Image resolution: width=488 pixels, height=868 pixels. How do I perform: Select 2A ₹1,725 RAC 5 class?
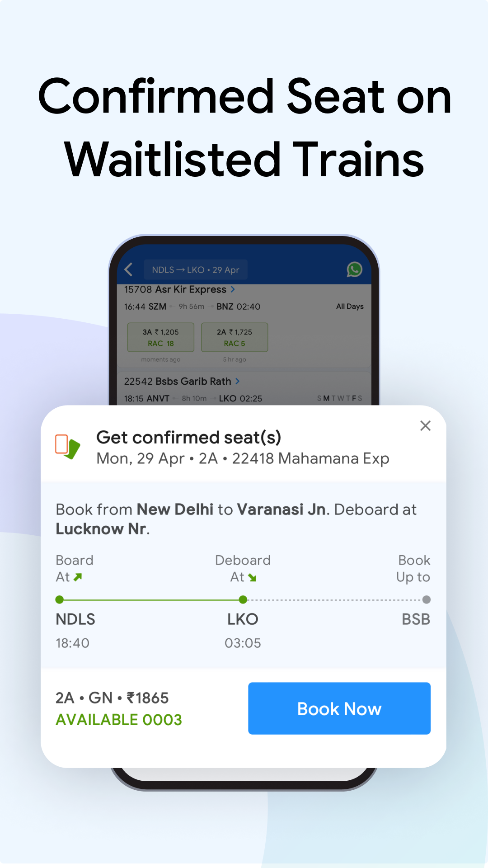pyautogui.click(x=235, y=337)
